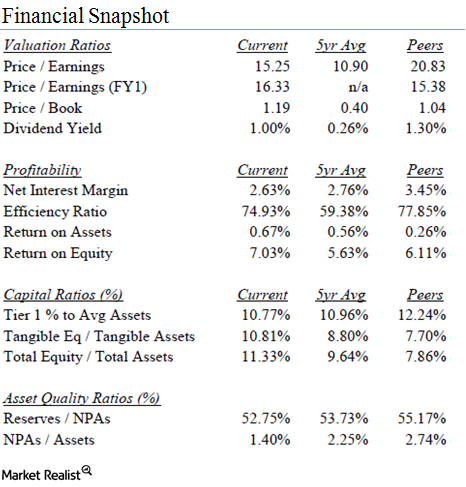Click the Market Realist magnifier logo icon
Screen dimensions: 466x487
click(x=87, y=470)
